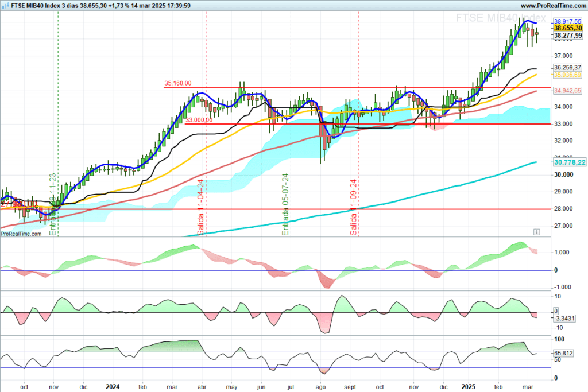Click the yellow 38.655,30 current price label

point(568,28)
